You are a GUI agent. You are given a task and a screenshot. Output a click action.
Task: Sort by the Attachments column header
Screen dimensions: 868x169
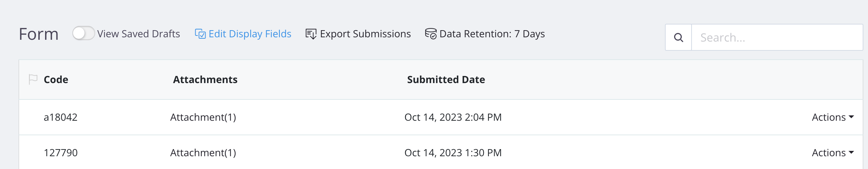click(x=205, y=80)
